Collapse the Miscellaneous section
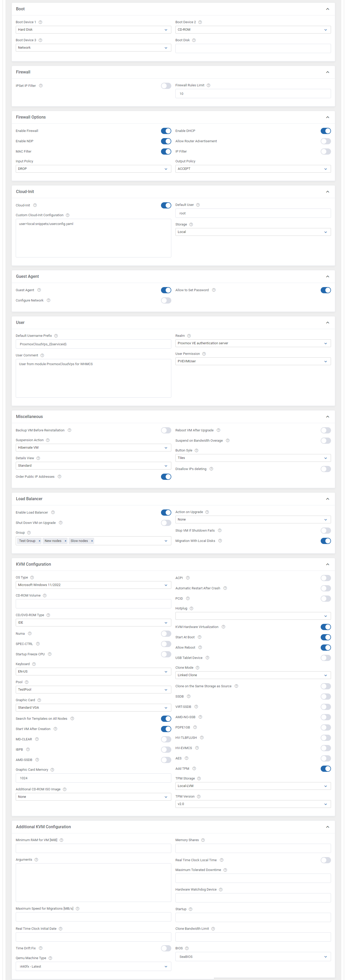This screenshot has width=347, height=980. 327,417
